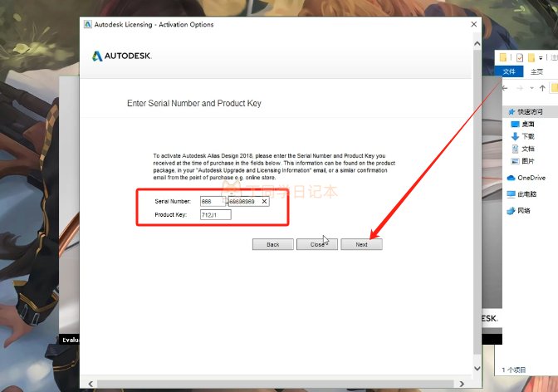The width and height of the screenshot is (558, 392).
Task: Open the recent locations dropdown in File Explorer
Action: point(531,88)
